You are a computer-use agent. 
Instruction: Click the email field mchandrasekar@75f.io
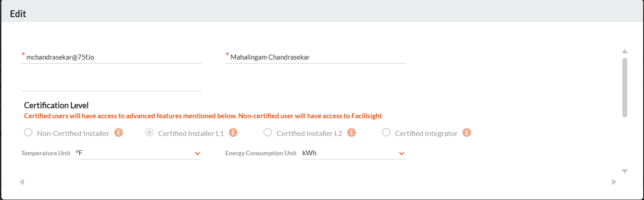111,57
